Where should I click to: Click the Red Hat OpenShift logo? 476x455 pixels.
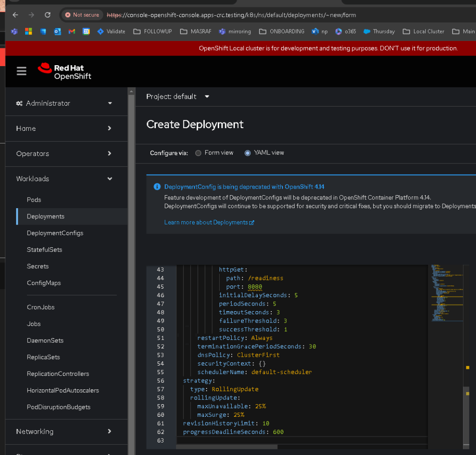tap(64, 71)
